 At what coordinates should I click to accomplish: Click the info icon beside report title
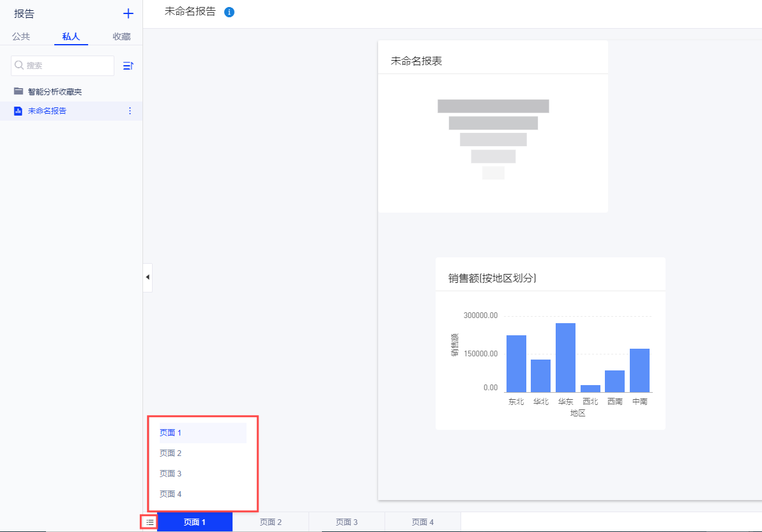(x=229, y=12)
